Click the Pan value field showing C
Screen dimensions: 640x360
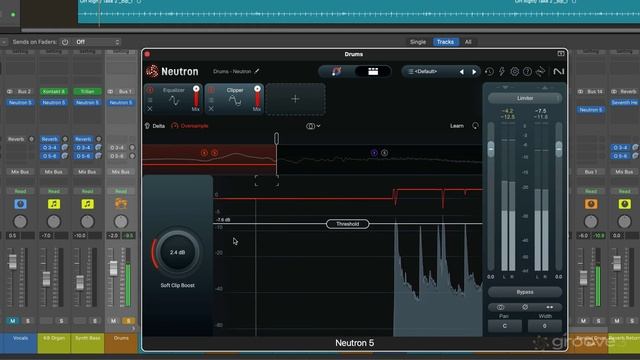click(504, 326)
